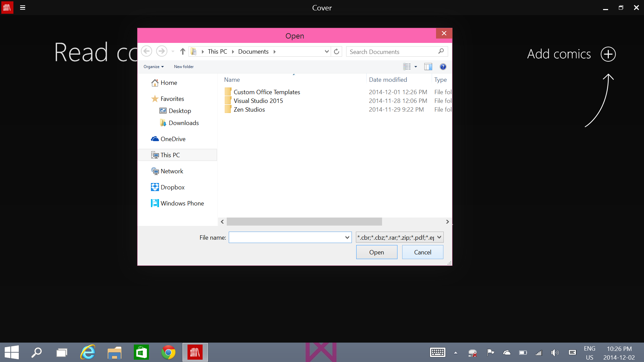Click the Back navigation arrow
Screen dimensions: 644x362
tap(147, 51)
